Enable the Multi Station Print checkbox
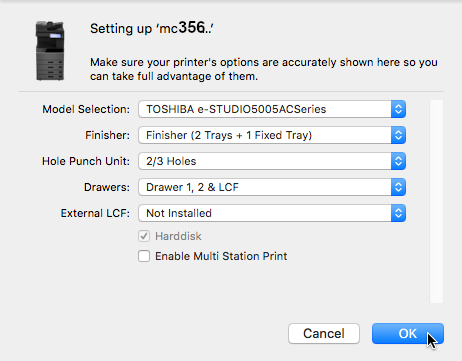 point(144,256)
